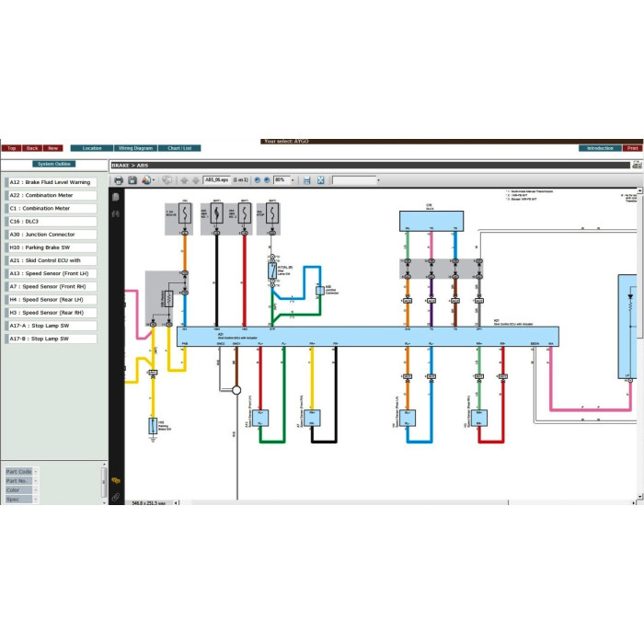
Task: Click the save floppy disk icon
Action: (x=132, y=180)
